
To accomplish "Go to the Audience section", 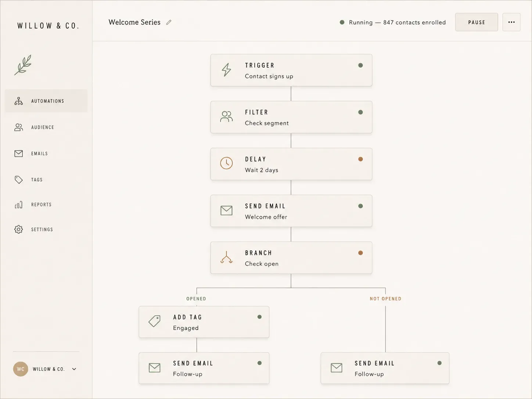I will [46, 127].
